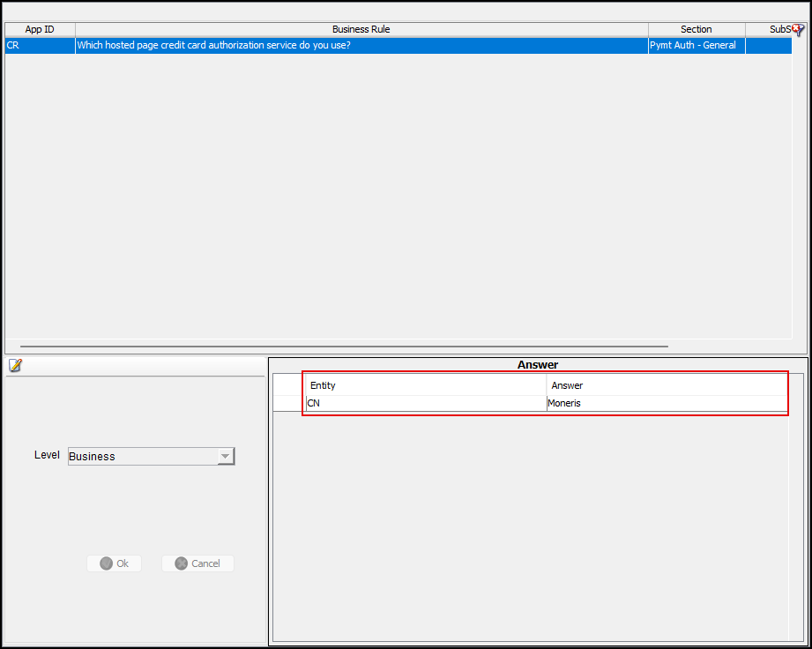Click the Section column header
This screenshot has width=812, height=649.
tap(696, 29)
